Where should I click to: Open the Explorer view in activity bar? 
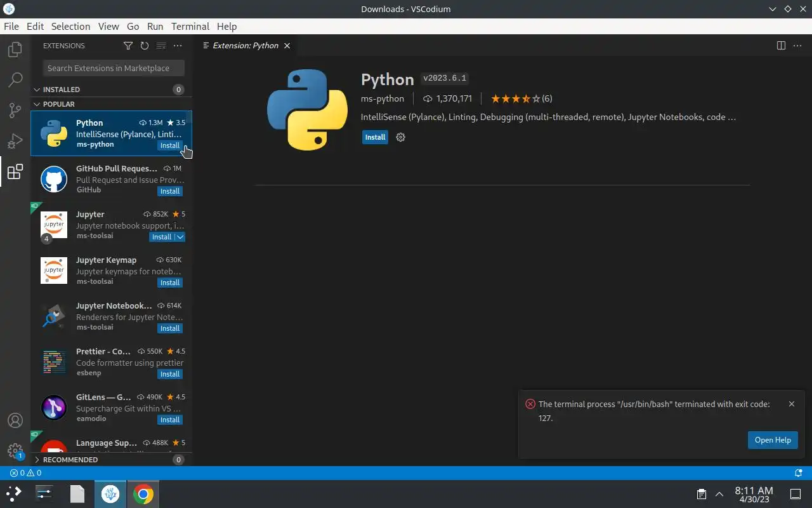click(x=15, y=50)
